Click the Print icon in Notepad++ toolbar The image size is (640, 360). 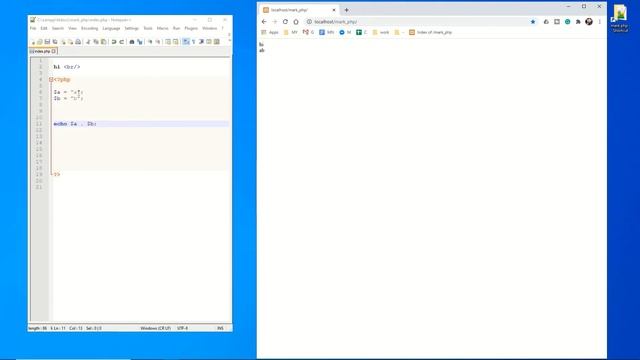(78, 42)
